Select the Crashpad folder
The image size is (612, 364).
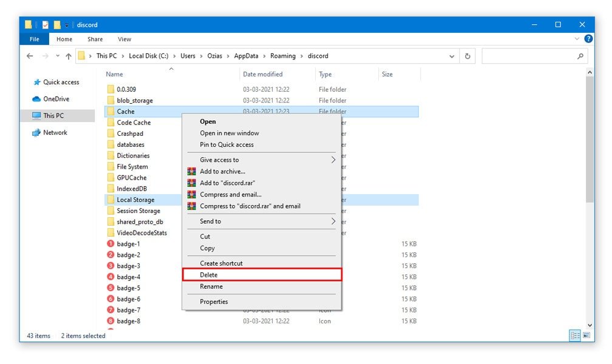click(x=130, y=133)
